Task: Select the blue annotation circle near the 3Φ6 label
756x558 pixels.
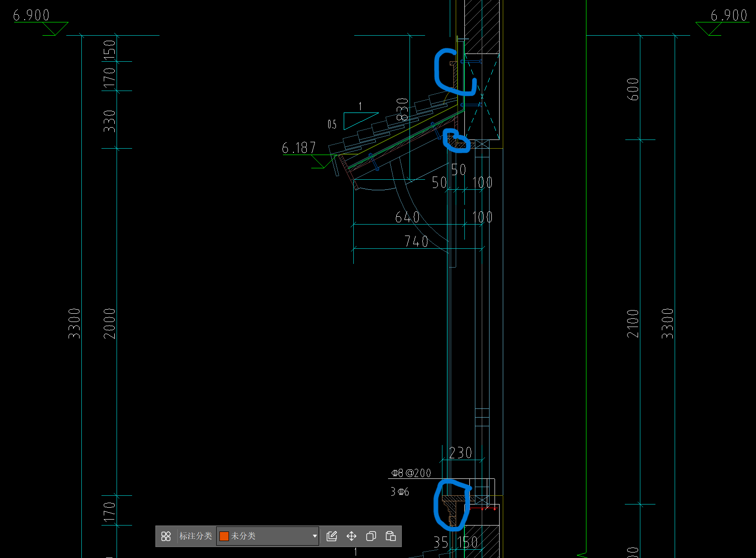Action: point(452,504)
